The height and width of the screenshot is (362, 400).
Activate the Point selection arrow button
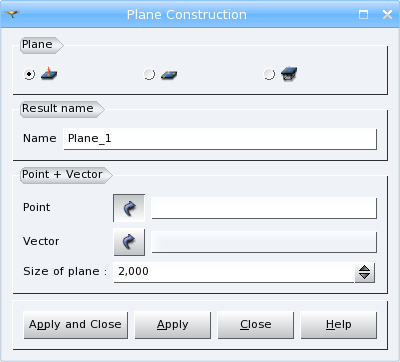coord(129,208)
